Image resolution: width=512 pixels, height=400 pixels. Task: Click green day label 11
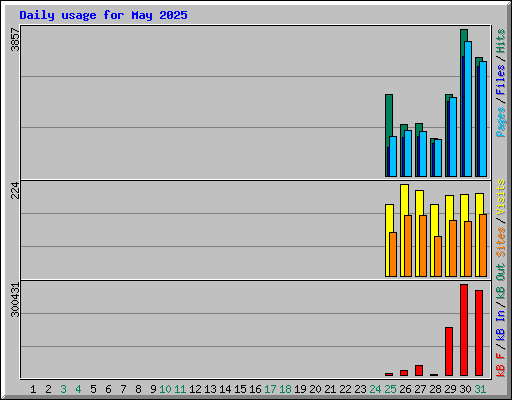click(x=180, y=389)
